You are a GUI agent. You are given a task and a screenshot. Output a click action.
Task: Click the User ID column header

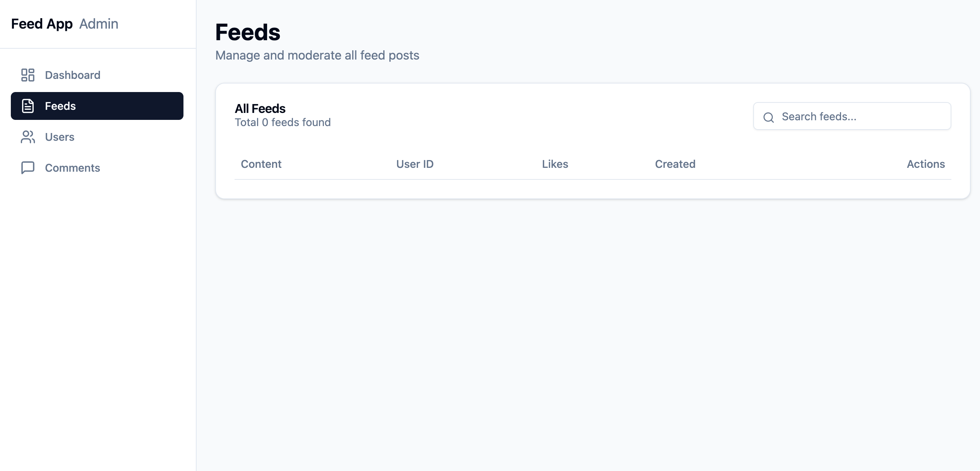[415, 164]
